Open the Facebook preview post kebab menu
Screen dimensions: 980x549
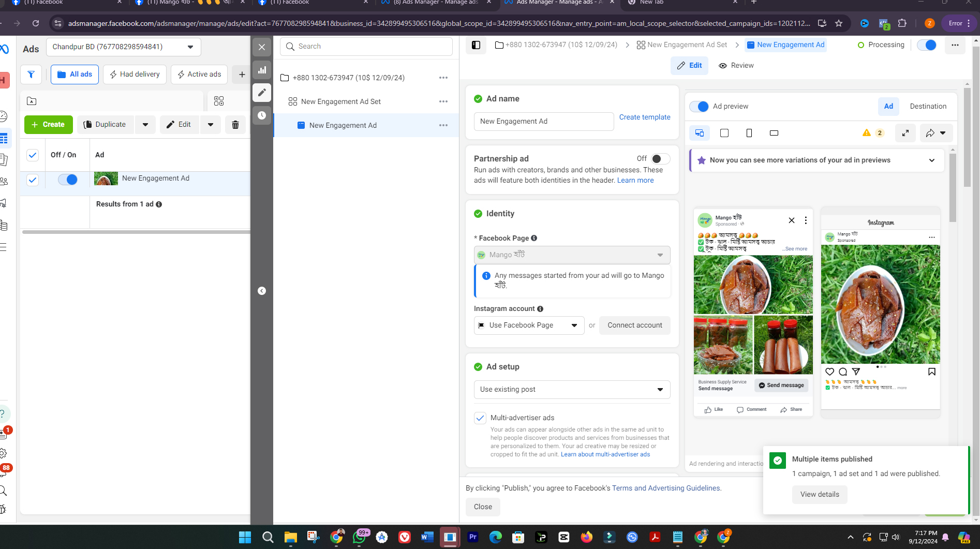point(806,220)
